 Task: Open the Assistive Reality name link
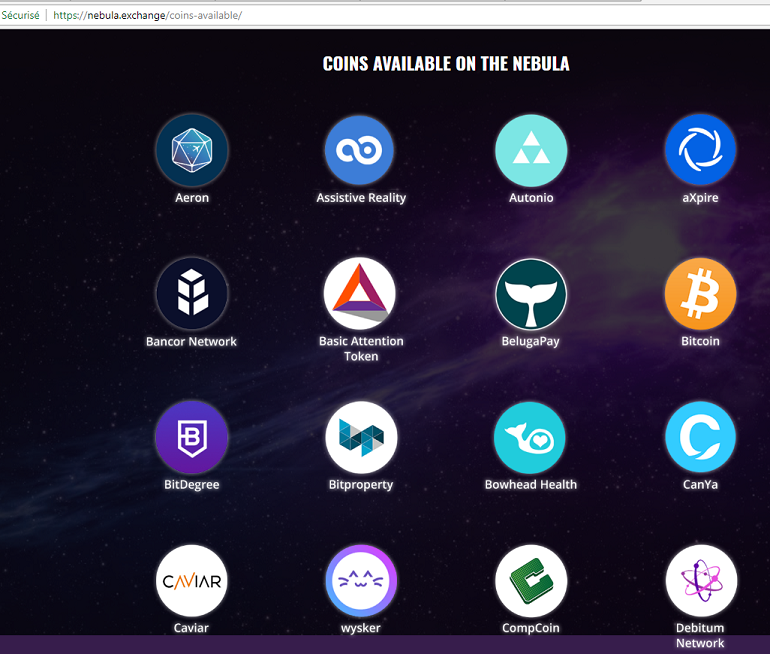[x=361, y=198]
